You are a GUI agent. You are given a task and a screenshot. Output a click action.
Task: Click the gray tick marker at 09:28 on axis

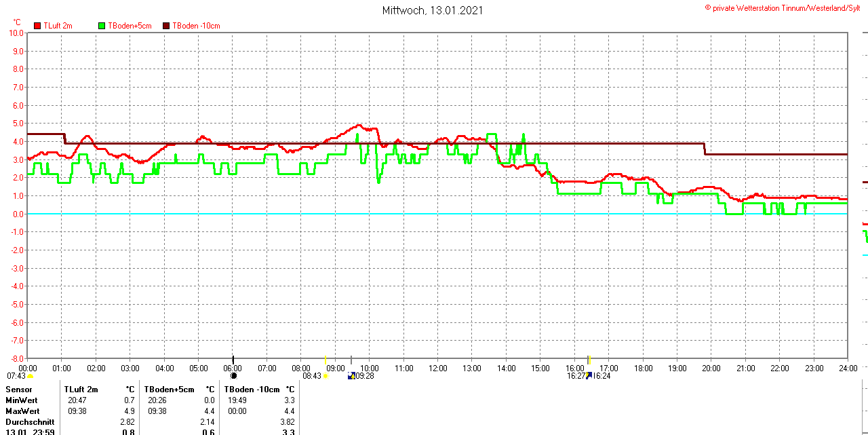click(x=351, y=360)
